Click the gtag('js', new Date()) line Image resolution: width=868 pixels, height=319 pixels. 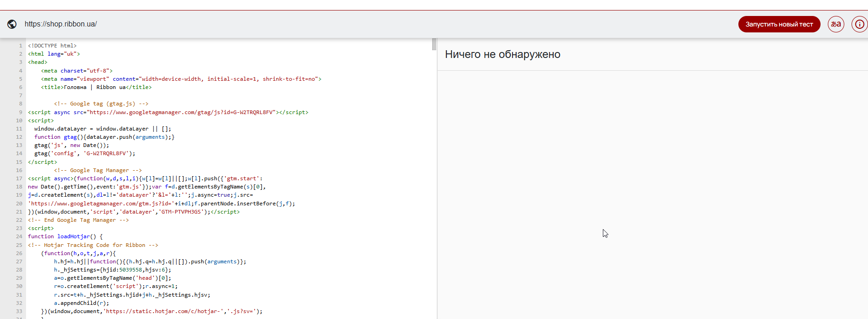[72, 145]
